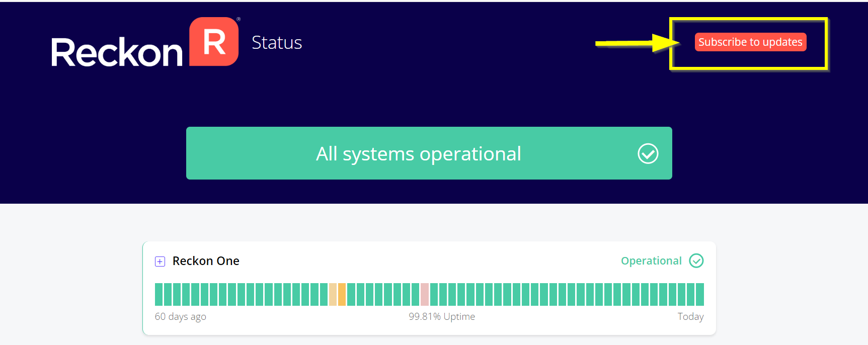868x345 pixels.
Task: Click the 60 days ago label
Action: (180, 316)
